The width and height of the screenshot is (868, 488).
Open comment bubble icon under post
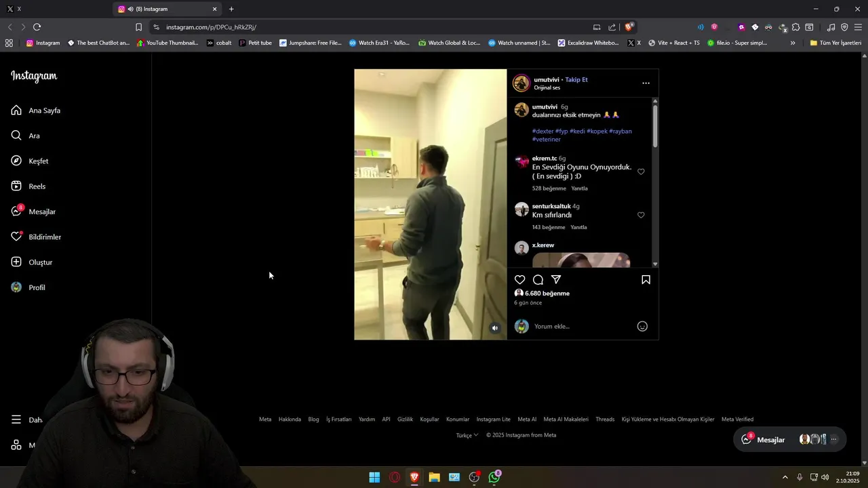[x=538, y=280]
